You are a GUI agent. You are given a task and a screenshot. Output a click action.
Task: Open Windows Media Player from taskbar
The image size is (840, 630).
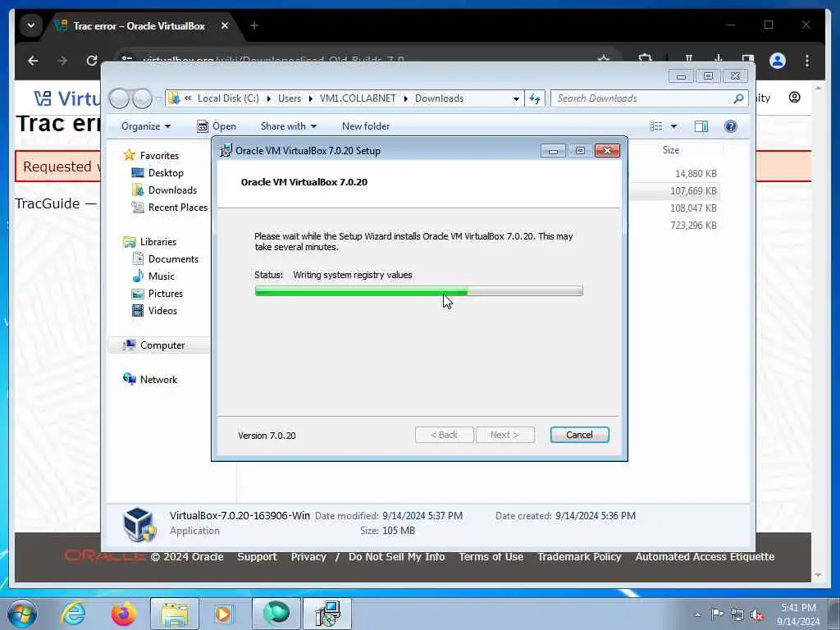(223, 614)
